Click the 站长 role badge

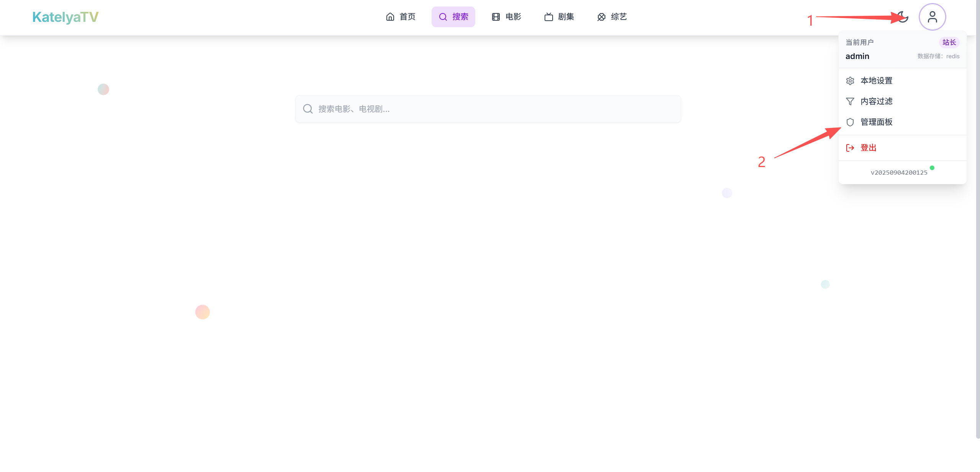(x=949, y=43)
